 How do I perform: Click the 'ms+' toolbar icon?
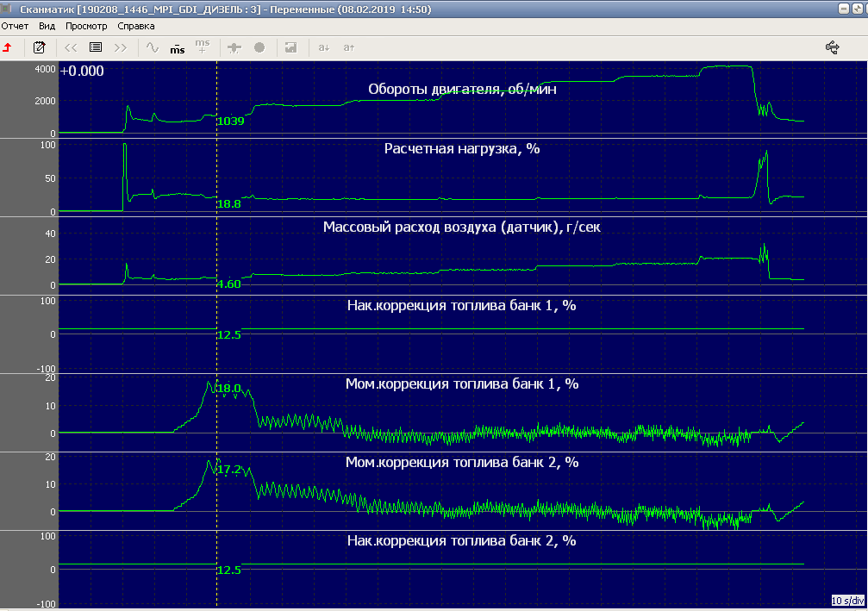click(x=202, y=47)
